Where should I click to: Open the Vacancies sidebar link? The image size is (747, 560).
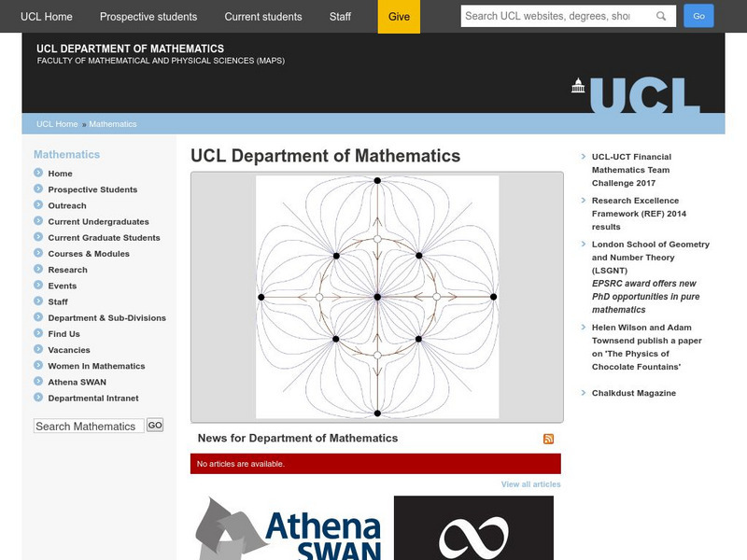(x=69, y=349)
